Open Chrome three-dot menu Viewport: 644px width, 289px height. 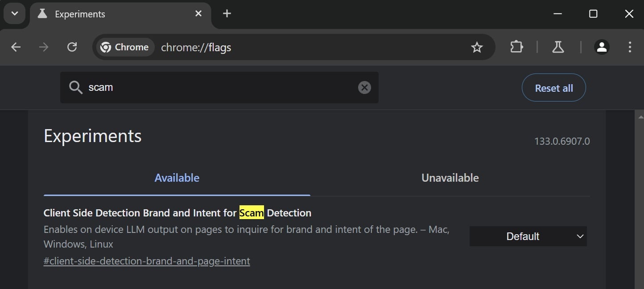(630, 47)
